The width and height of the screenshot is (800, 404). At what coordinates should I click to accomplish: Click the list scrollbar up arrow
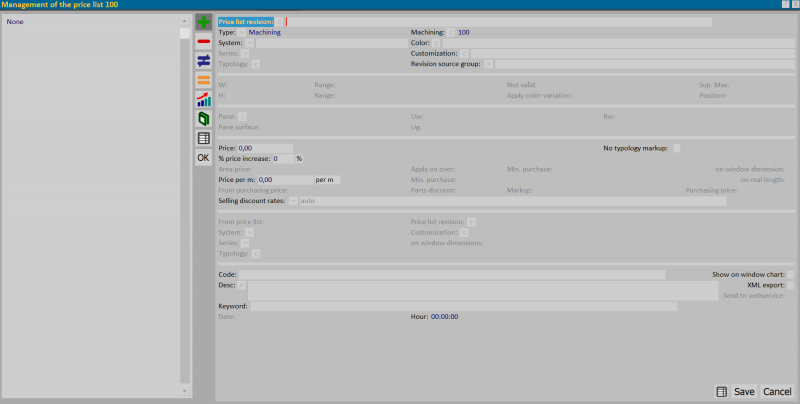tap(185, 22)
